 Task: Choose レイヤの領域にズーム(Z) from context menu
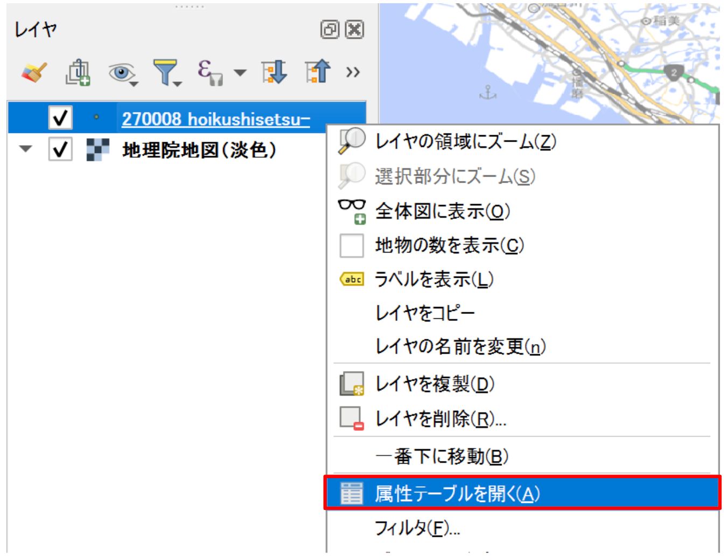pyautogui.click(x=522, y=142)
